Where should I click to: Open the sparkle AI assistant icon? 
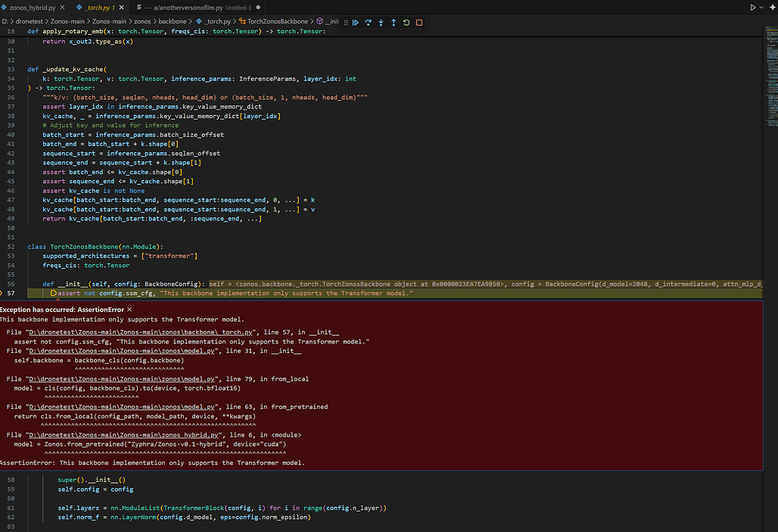(x=772, y=8)
